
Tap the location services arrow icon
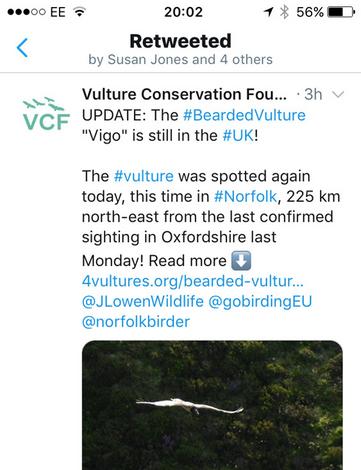(x=269, y=12)
